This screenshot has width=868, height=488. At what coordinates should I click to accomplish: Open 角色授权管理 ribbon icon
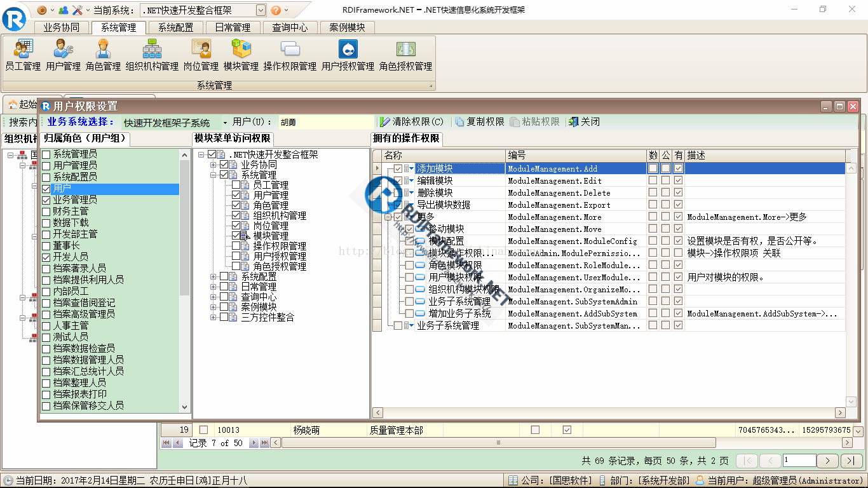(x=405, y=55)
